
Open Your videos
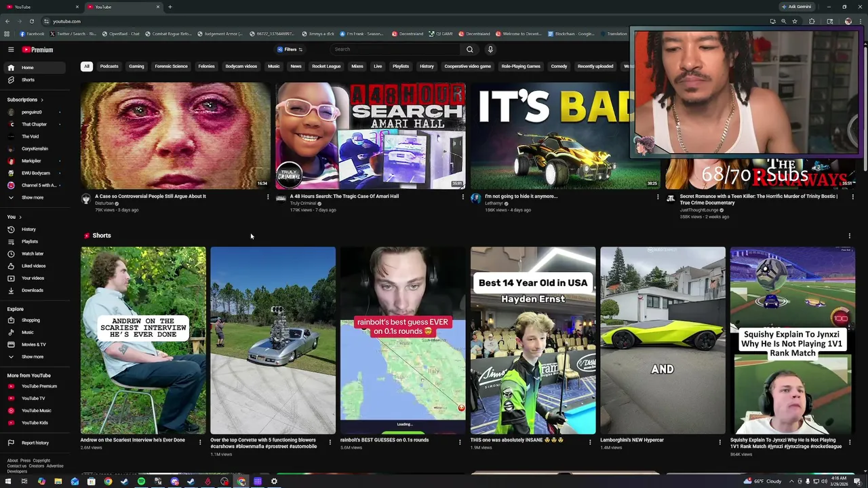(x=34, y=278)
